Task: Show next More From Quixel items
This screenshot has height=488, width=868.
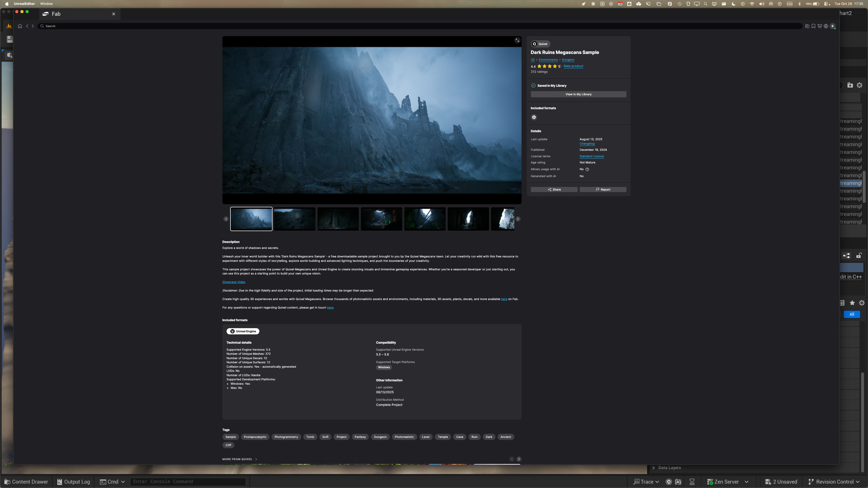Action: click(519, 459)
